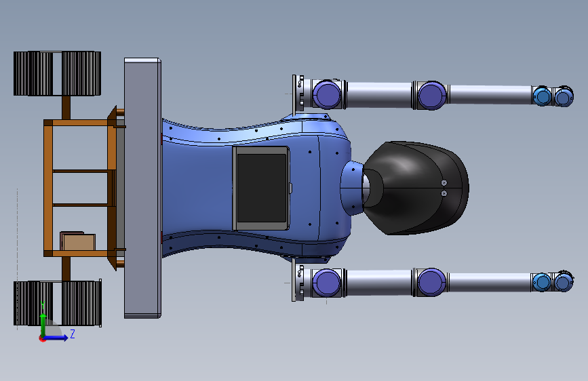588x381 pixels.
Task: Select the orange frame's left vertical rail
Action: pyautogui.click(x=48, y=188)
